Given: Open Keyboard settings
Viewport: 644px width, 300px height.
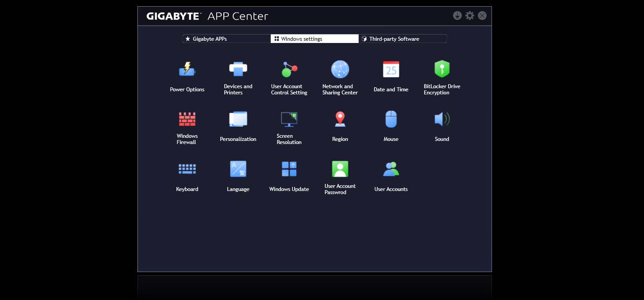Looking at the screenshot, I should click(187, 169).
